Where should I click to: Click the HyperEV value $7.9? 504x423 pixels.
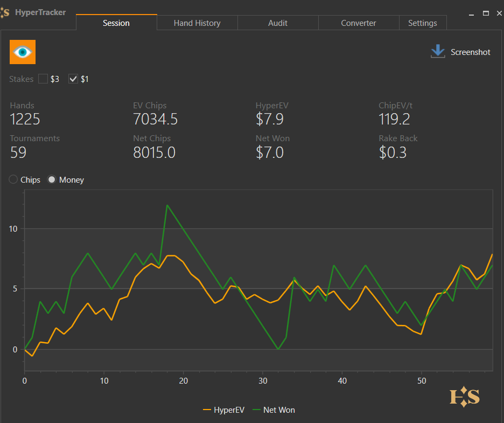270,119
